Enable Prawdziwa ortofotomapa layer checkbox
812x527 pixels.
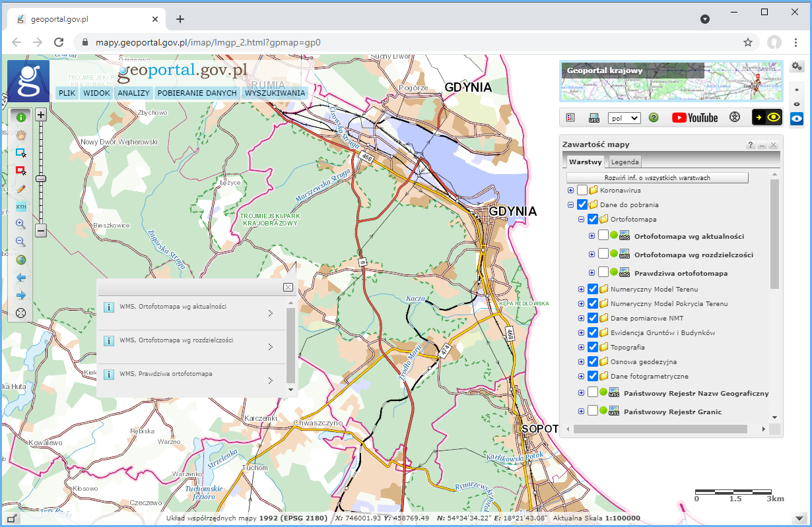click(x=603, y=272)
